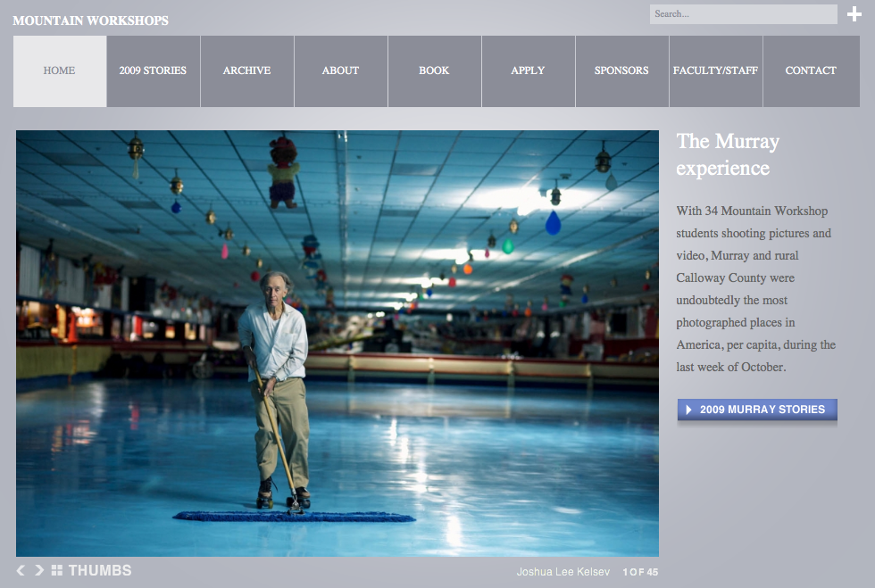Open the FACULTY/STAFF page
The width and height of the screenshot is (875, 588).
tap(715, 70)
